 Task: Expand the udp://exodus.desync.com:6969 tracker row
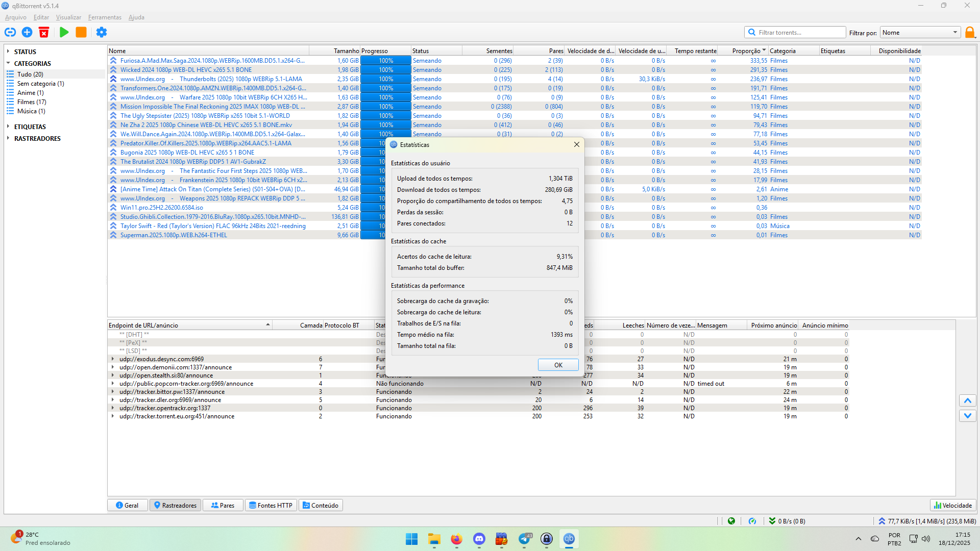click(113, 359)
